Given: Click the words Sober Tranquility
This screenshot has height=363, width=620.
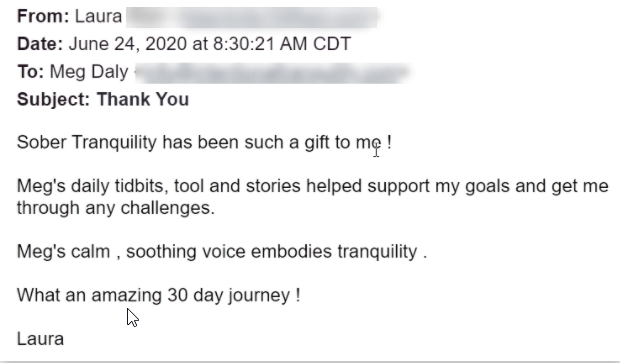Looking at the screenshot, I should coord(87,143).
